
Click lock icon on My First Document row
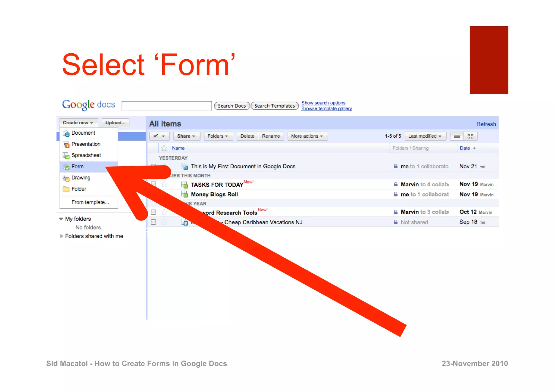pos(396,166)
